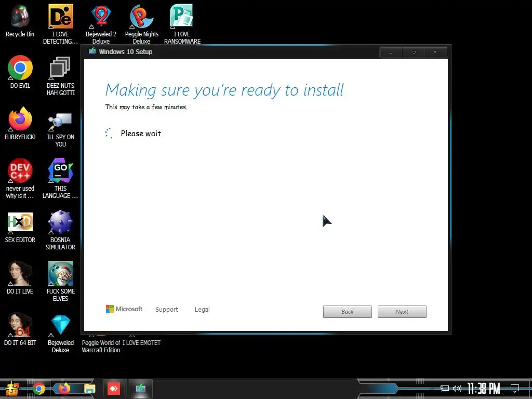532x399 pixels.
Task: Select the Firefox desktop shortcut
Action: [20, 124]
